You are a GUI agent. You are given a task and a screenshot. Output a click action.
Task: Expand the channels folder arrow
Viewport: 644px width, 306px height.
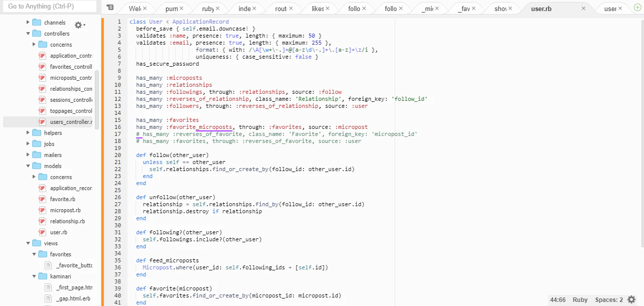point(28,23)
